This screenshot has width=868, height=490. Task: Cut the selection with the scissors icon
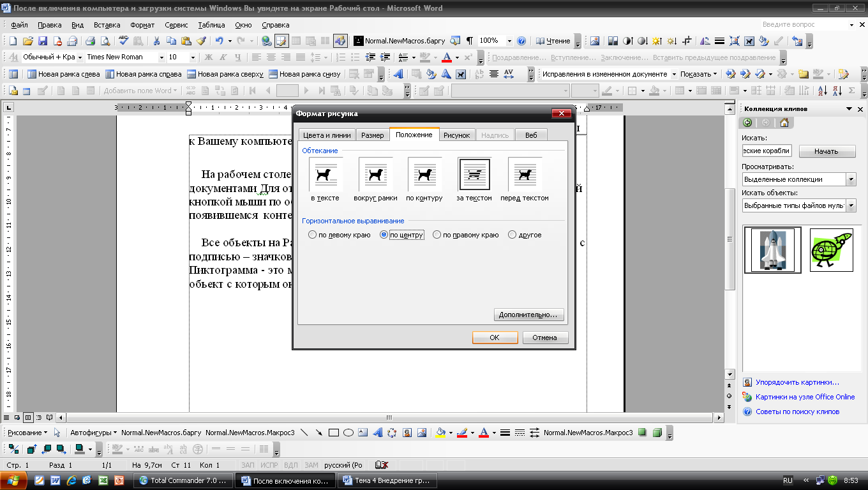pos(156,41)
